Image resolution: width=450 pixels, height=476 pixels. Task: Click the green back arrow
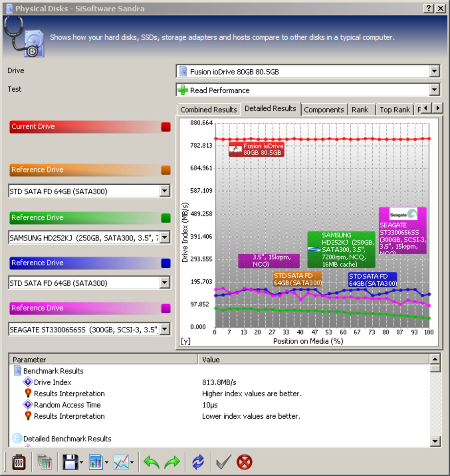[151, 462]
